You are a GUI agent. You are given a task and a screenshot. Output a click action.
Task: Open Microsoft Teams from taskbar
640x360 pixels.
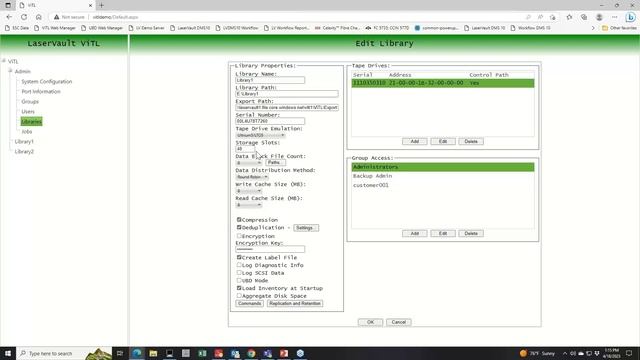pos(267,353)
